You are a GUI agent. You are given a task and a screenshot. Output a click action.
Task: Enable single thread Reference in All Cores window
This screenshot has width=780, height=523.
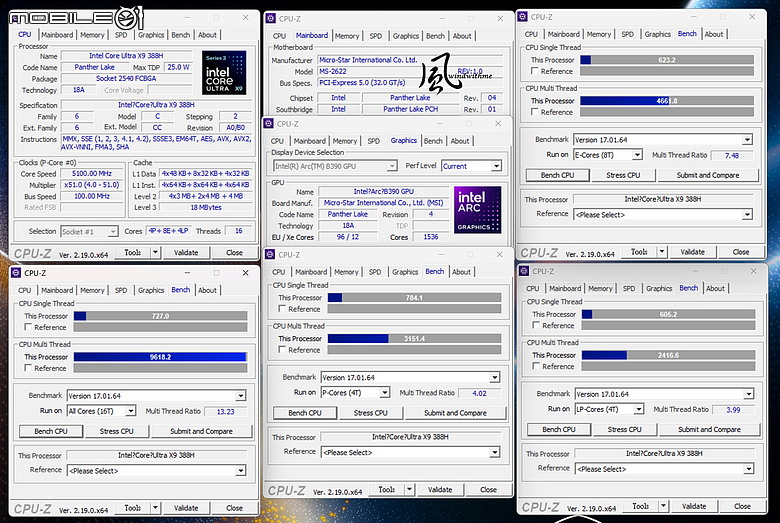28,327
